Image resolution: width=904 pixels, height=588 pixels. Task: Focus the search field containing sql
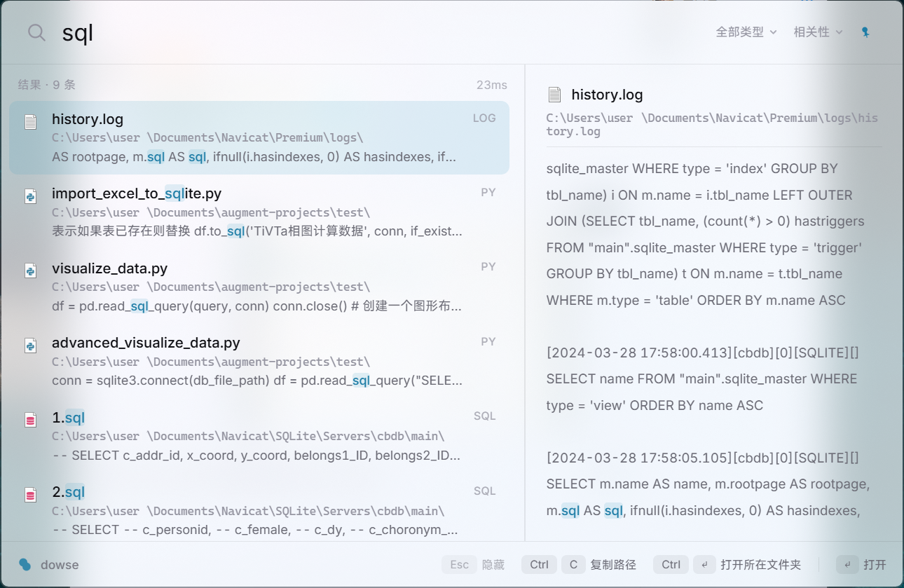click(378, 32)
